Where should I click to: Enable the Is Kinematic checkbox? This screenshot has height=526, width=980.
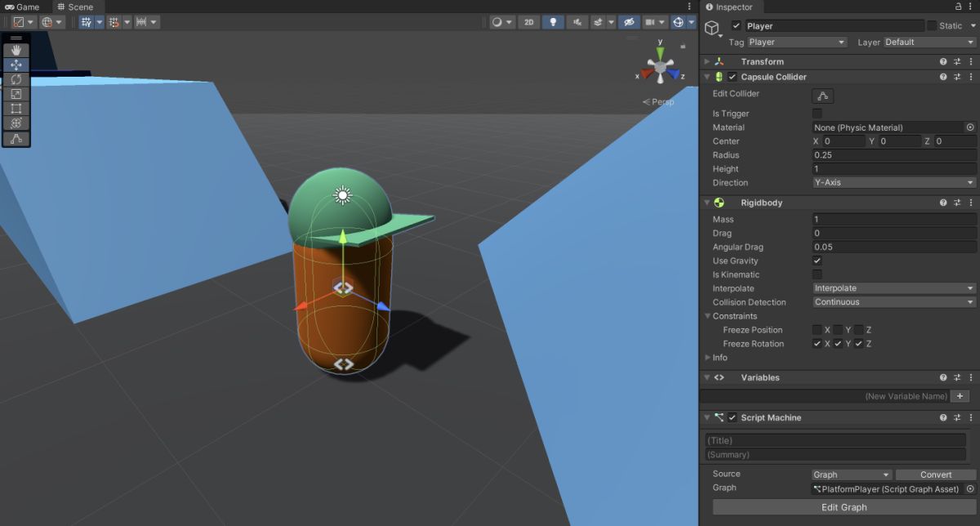click(817, 274)
